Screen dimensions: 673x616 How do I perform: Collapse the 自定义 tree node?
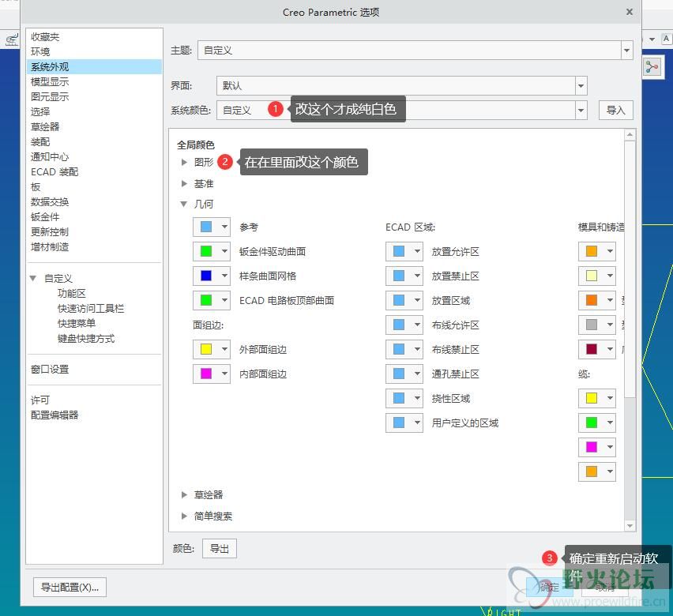[33, 278]
